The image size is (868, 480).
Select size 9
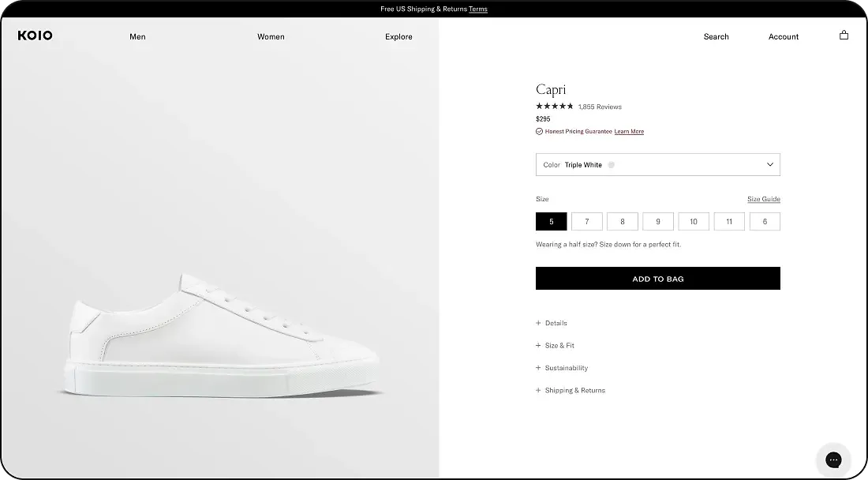click(x=657, y=222)
